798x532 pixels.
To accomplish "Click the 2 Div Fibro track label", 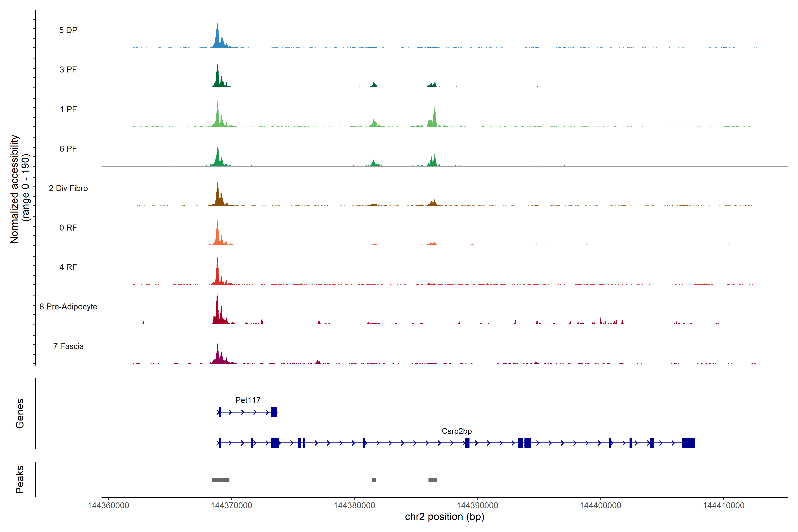I will point(68,188).
